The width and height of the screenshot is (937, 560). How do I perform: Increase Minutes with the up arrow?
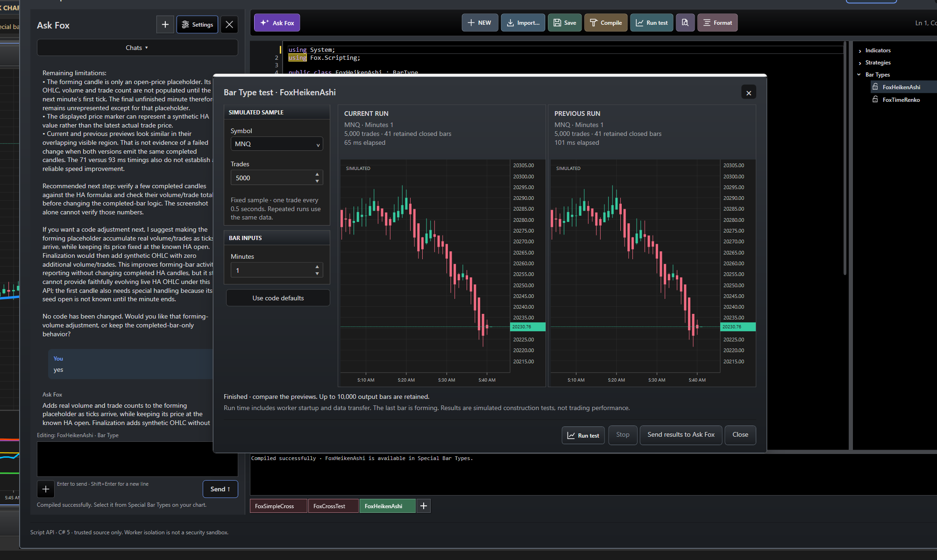pyautogui.click(x=317, y=267)
